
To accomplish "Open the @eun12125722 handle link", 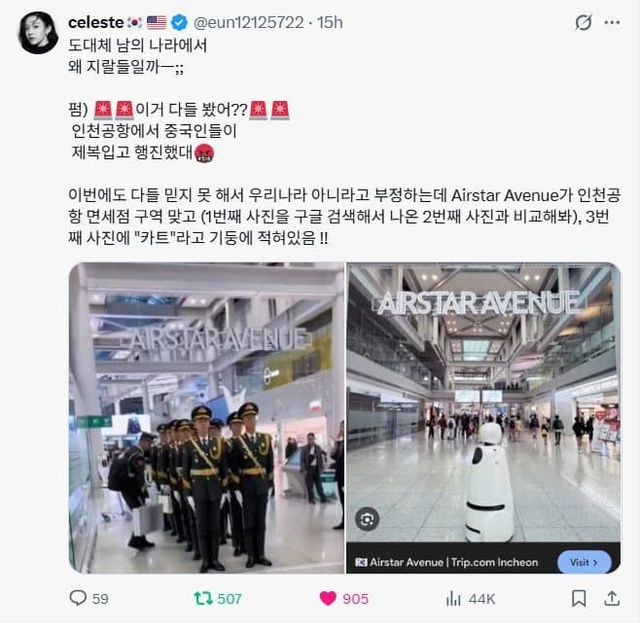I will pyautogui.click(x=249, y=22).
